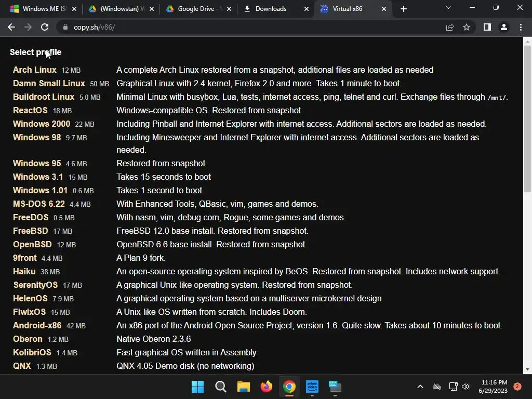532x399 pixels.
Task: Open volume control in system tray
Action: [465, 387]
